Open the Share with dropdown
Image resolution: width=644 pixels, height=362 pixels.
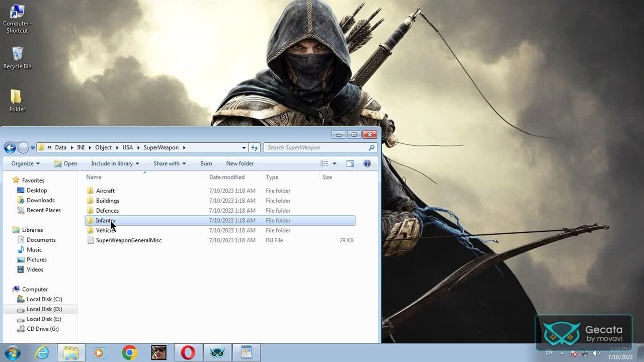coord(169,163)
